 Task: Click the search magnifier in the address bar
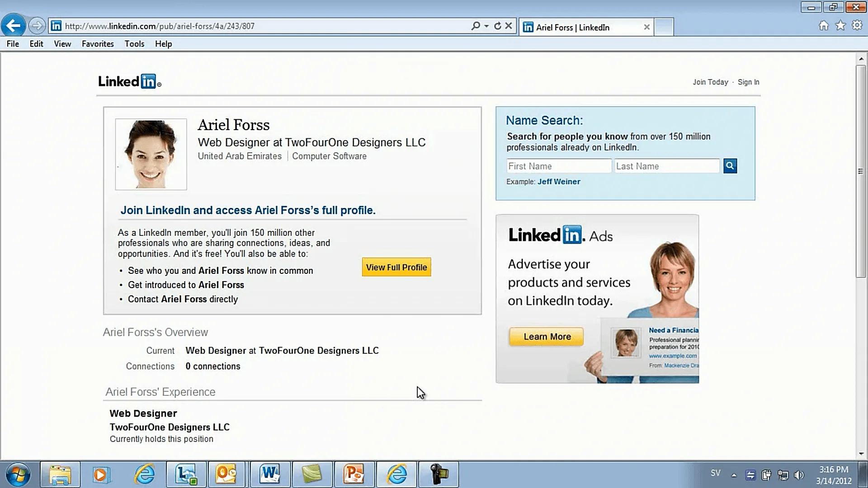click(475, 26)
